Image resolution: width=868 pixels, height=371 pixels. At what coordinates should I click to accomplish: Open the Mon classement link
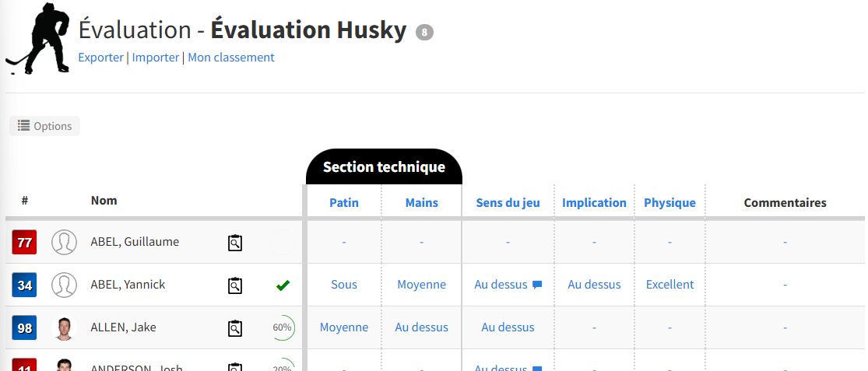click(231, 58)
